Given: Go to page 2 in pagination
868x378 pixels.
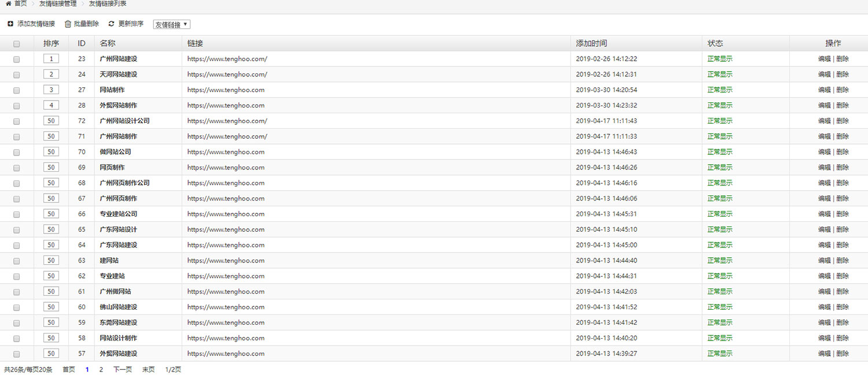Looking at the screenshot, I should [101, 369].
